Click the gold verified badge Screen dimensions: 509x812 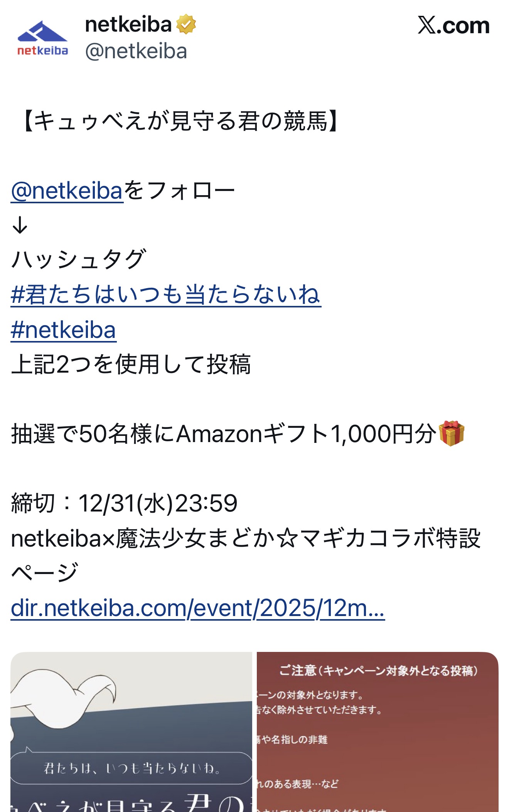[x=186, y=24]
